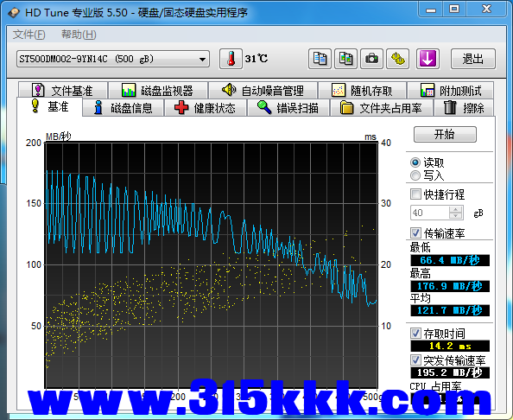
Task: Click the magnifier icon of the 错误扫描 tab
Action: pos(264,107)
